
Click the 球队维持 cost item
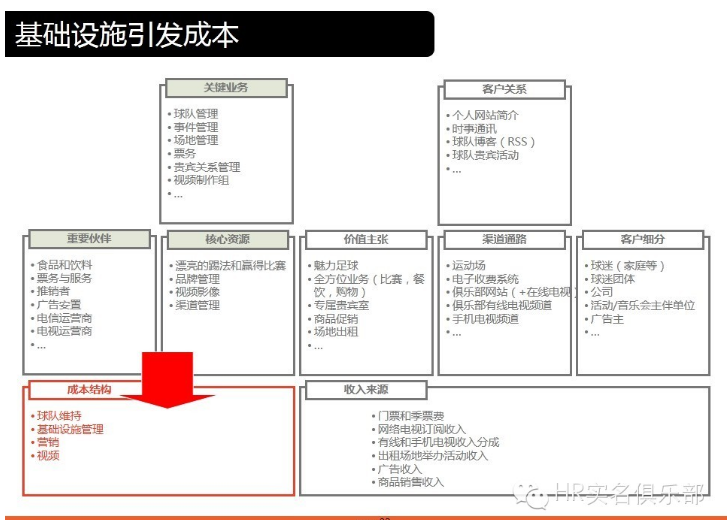(x=59, y=416)
